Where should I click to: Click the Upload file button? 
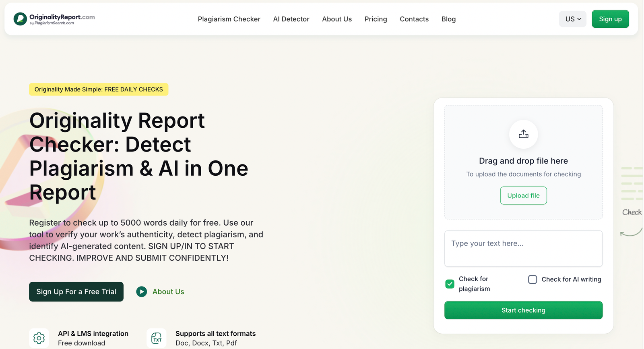point(523,195)
